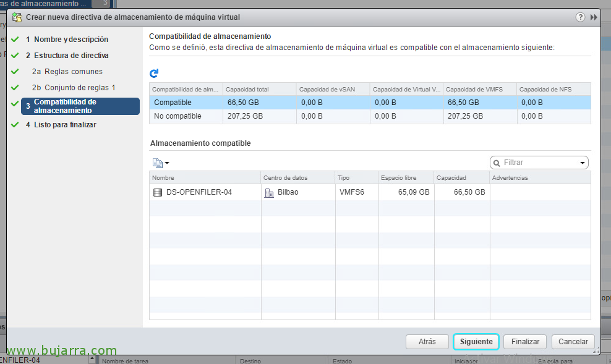Select step 2a Reglas comunes
Viewport: 611px width, 364px height.
[x=73, y=72]
